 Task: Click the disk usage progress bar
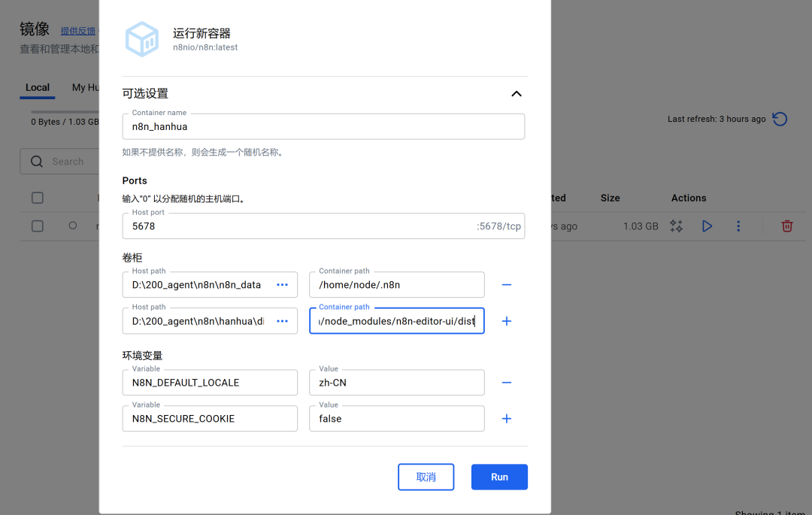tap(65, 111)
